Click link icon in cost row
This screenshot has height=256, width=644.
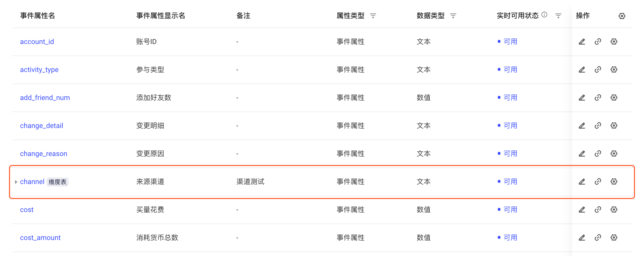tap(598, 209)
